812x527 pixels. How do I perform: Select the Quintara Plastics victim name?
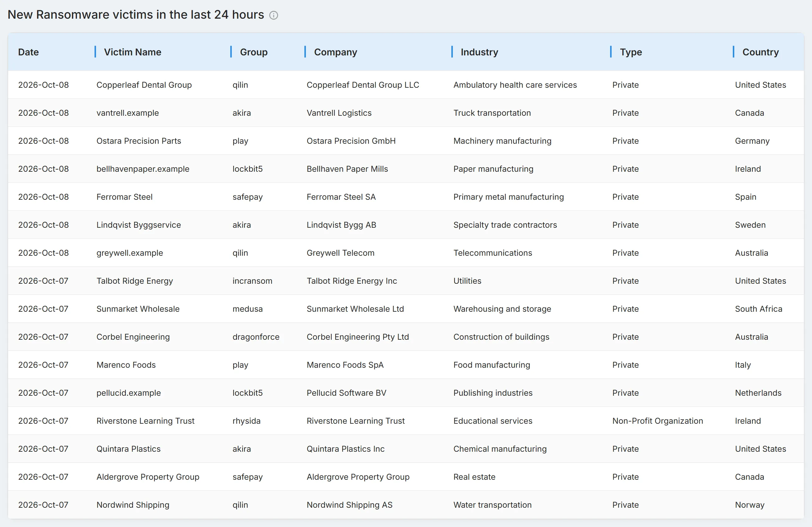point(128,449)
